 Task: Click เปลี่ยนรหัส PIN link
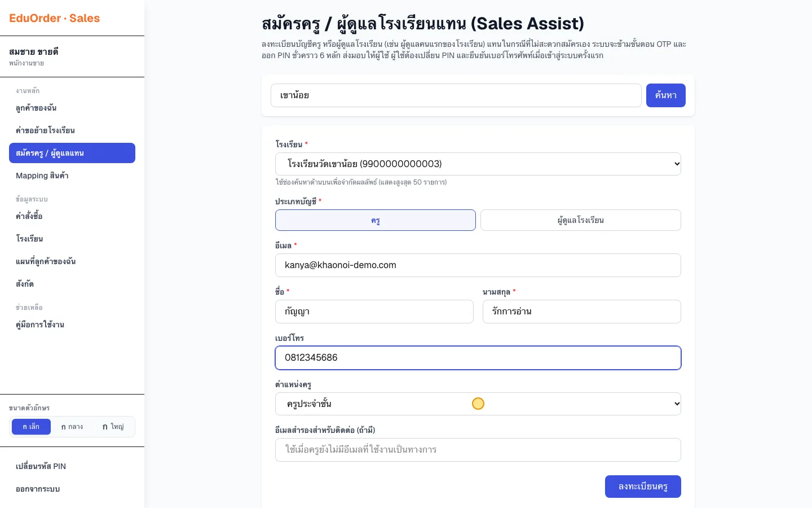72,466
